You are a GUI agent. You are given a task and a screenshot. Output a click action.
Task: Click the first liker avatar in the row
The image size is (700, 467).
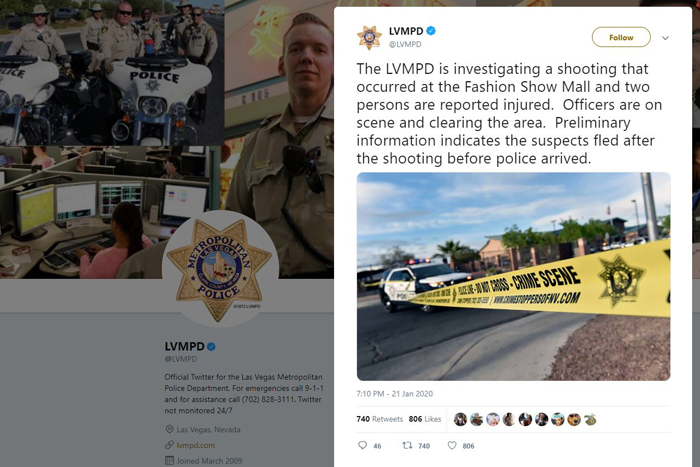(x=460, y=419)
